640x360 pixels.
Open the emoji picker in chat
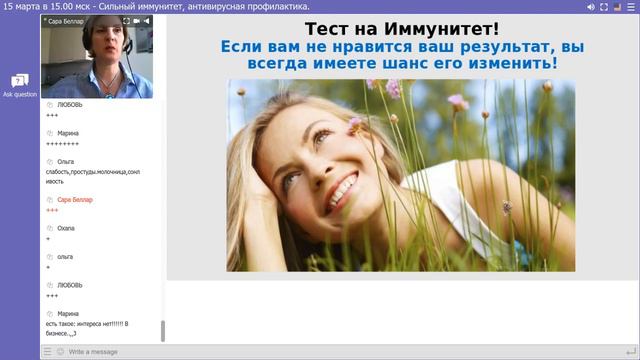pos(60,351)
